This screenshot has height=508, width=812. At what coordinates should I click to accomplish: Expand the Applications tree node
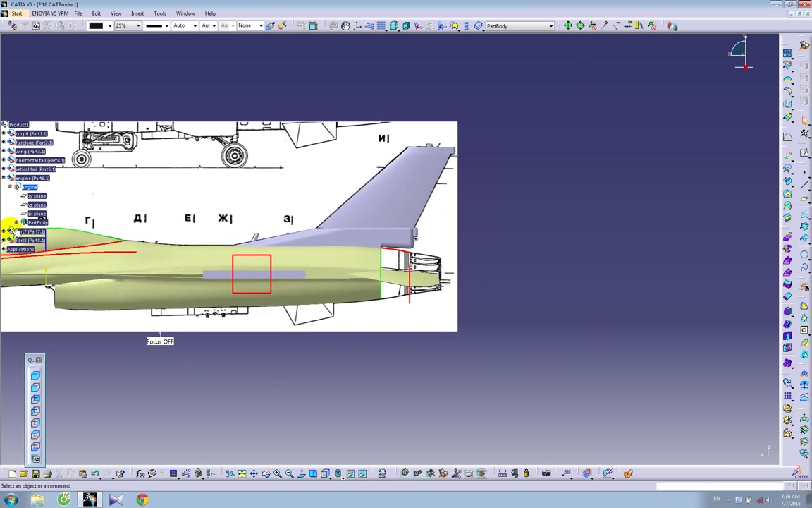[4, 249]
